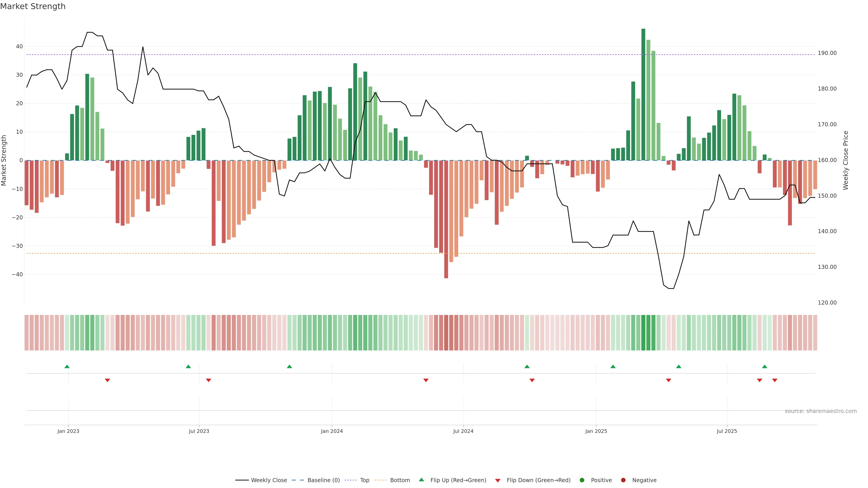
Task: Toggle the Weekly Close legend entry
Action: (x=269, y=480)
